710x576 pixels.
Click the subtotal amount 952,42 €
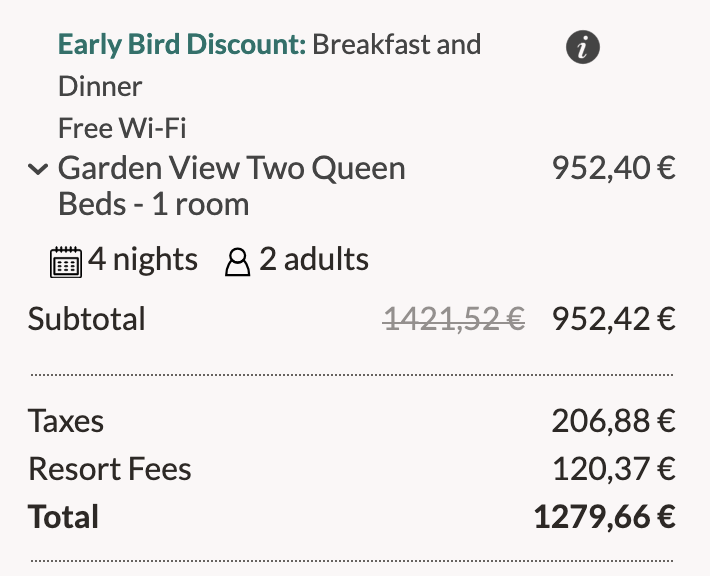coord(613,319)
